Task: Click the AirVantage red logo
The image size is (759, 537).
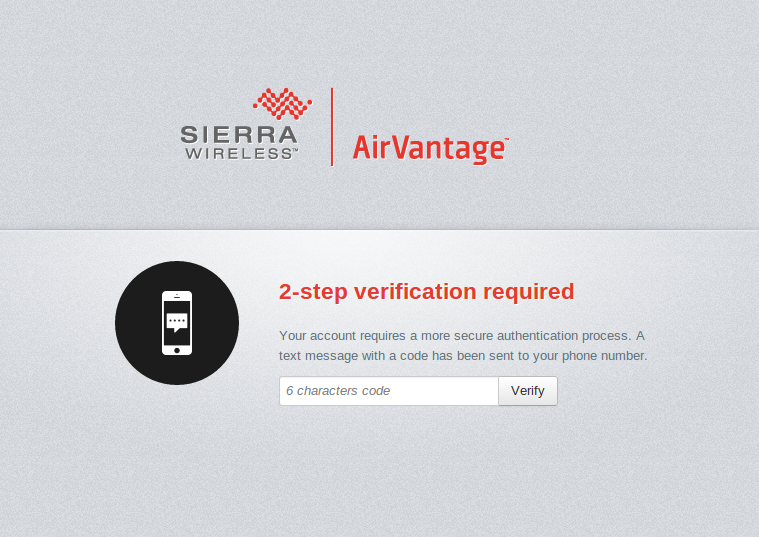Action: click(429, 149)
